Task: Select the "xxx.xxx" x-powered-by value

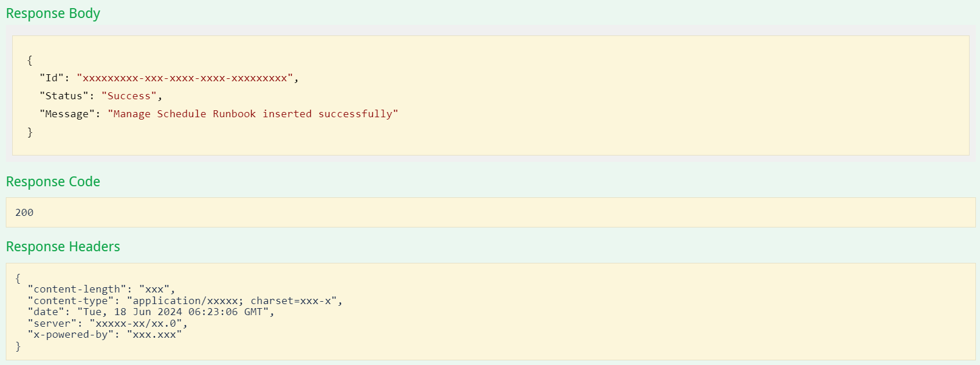Action: 154,334
